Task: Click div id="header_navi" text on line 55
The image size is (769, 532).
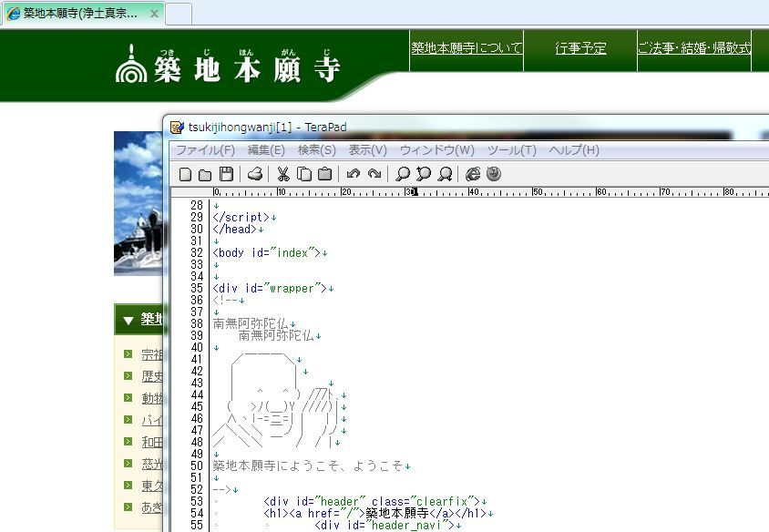Action: pyautogui.click(x=384, y=525)
